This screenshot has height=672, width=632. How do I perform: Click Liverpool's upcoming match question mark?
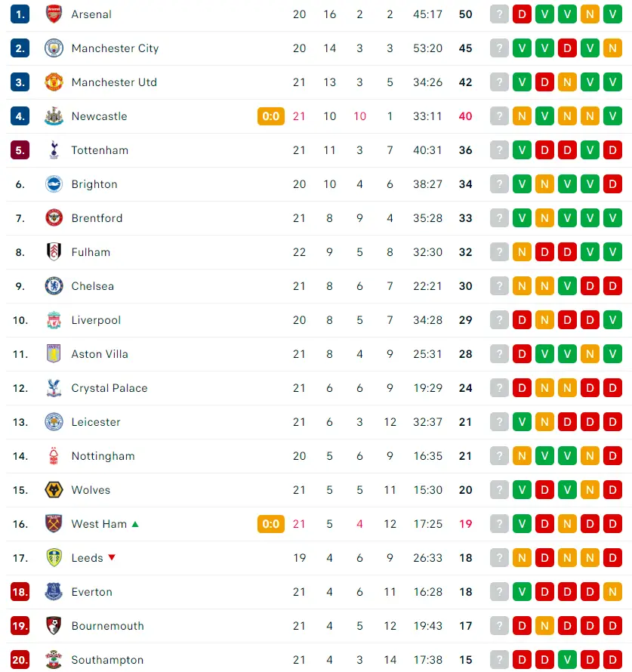499,320
